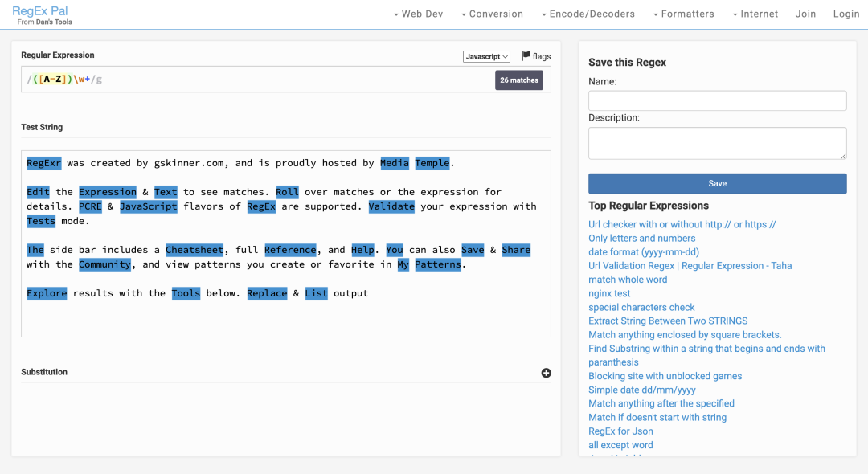
Task: Click the RegEx Pal logo
Action: [40, 11]
